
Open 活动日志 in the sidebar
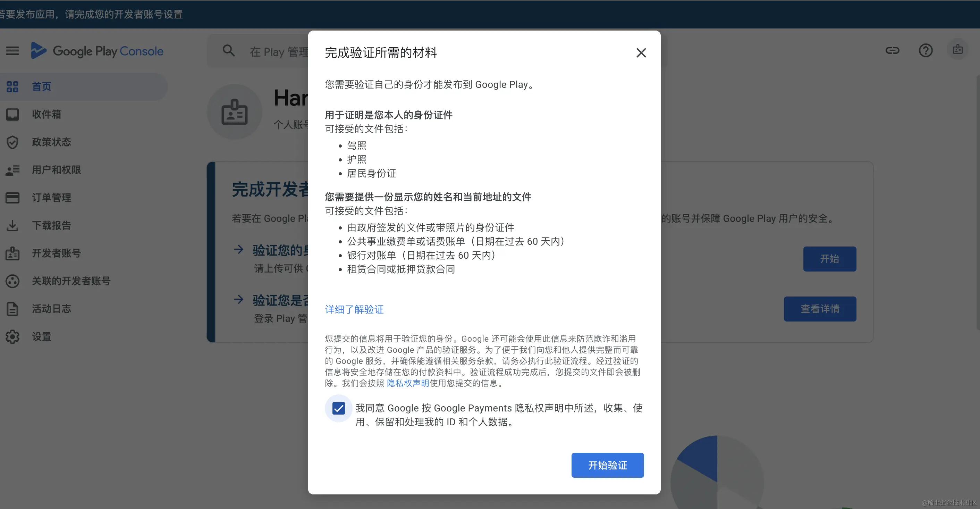84,309
